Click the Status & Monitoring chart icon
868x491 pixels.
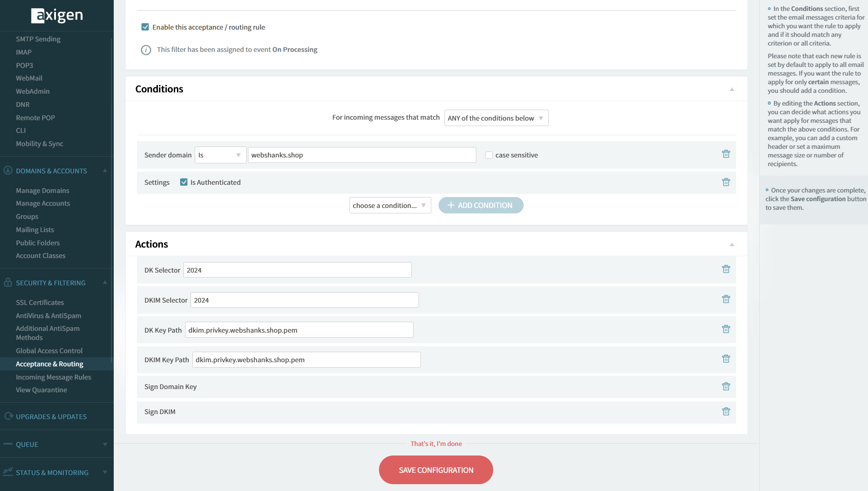coord(8,472)
